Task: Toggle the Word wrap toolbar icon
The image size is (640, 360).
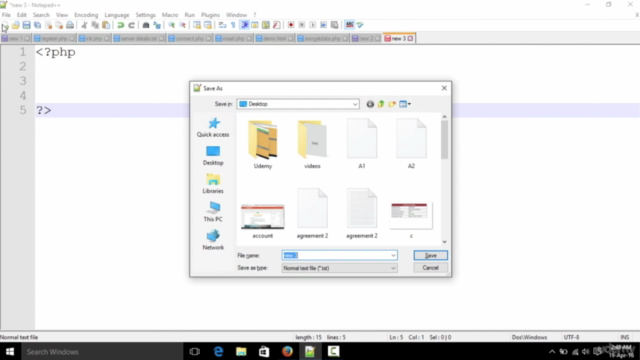Action: pyautogui.click(x=222, y=25)
